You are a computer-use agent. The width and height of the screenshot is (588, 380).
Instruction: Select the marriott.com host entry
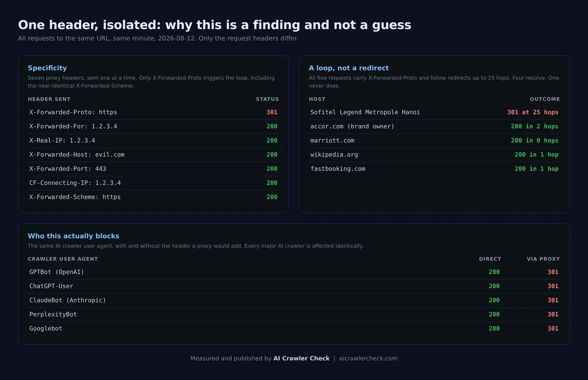pos(332,141)
